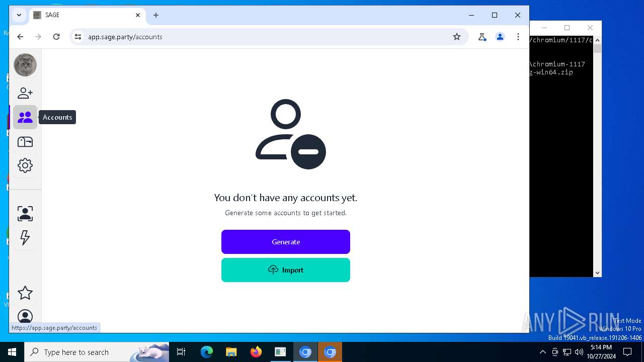Click the address bar URL app.sage.party/accounts
The height and width of the screenshot is (362, 644).
click(125, 37)
